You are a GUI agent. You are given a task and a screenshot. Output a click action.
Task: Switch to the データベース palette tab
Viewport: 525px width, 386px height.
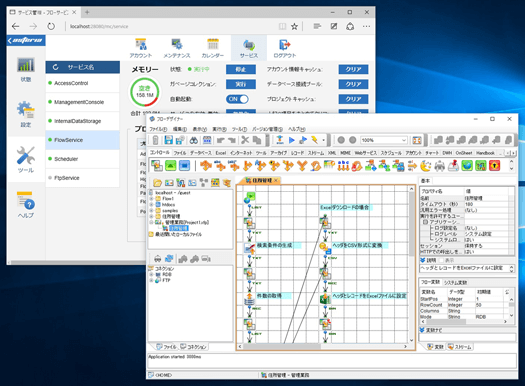click(201, 153)
